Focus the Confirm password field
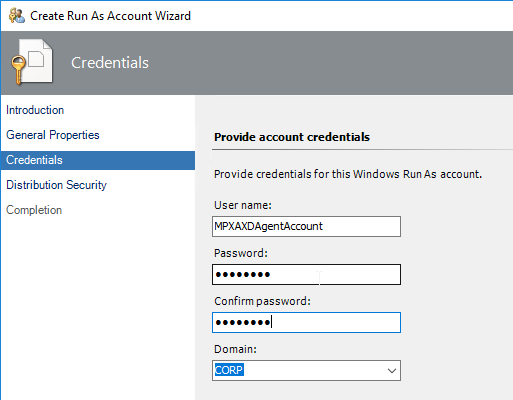Image resolution: width=513 pixels, height=400 pixels. tap(306, 322)
